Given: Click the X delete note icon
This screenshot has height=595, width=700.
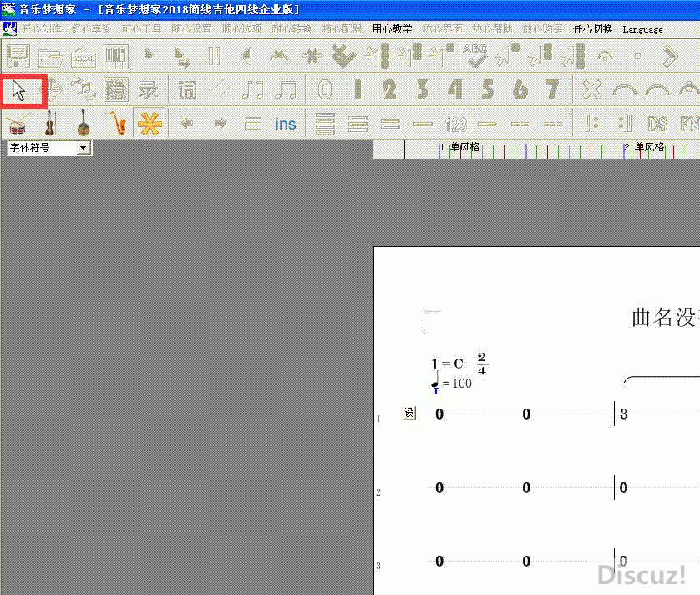Looking at the screenshot, I should (x=592, y=89).
